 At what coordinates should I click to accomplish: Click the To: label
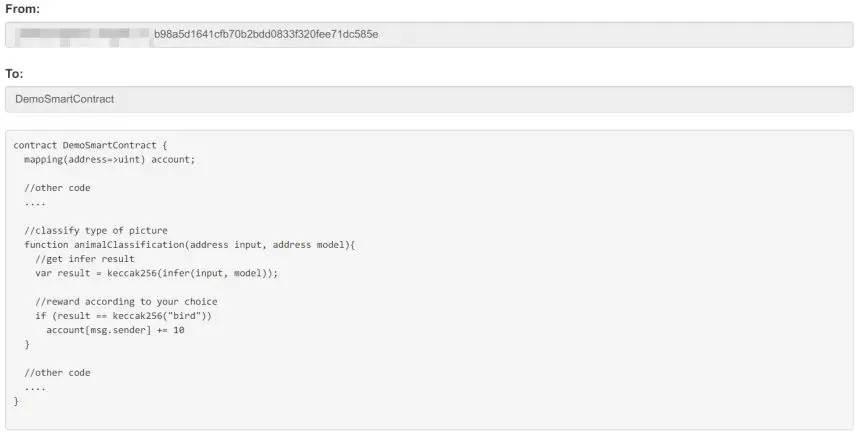[x=14, y=74]
